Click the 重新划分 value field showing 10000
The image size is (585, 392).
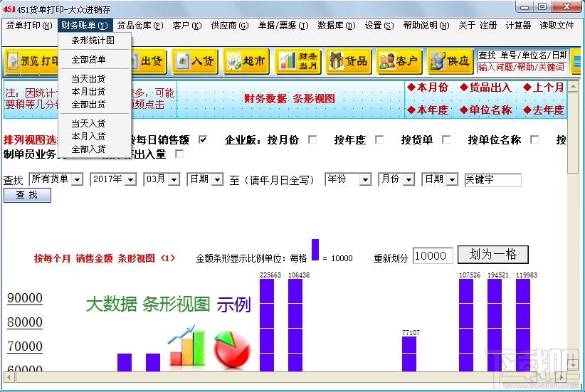(433, 256)
